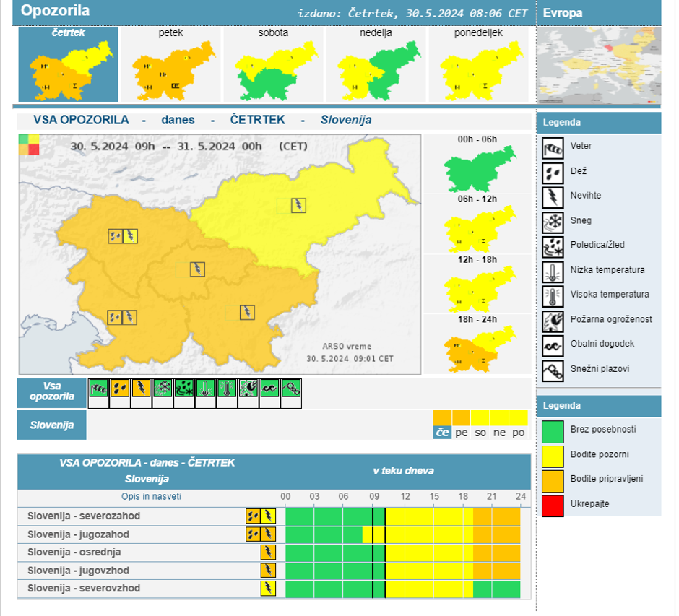The image size is (679, 616).
Task: Select the wind (Veter) warning filter icon
Action: point(98,389)
